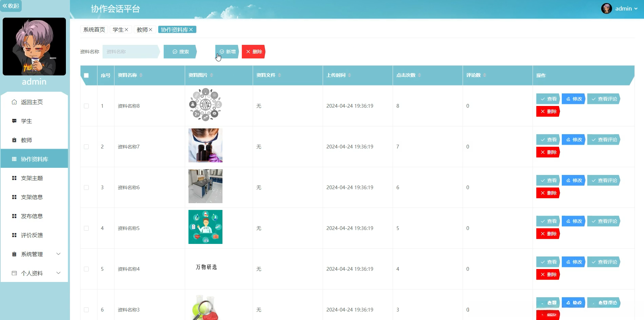The image size is (644, 320).
Task: Sort by 资料名称 column arrows
Action: pos(141,75)
